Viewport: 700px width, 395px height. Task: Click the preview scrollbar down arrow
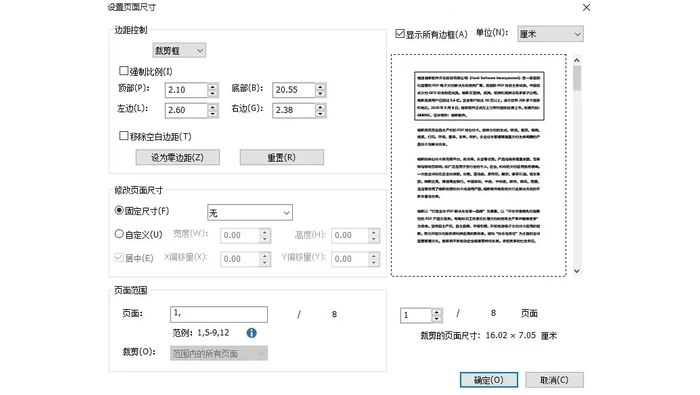577,271
